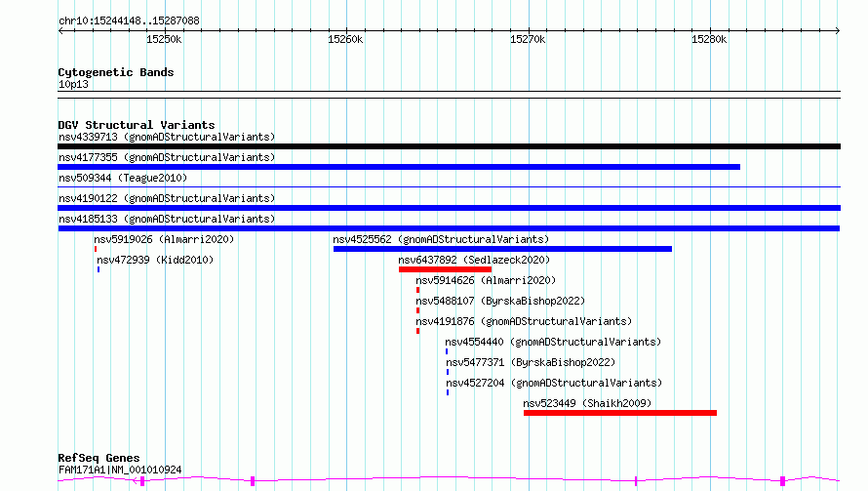Open nsv5914626 (Almarri2020) label
Image resolution: width=868 pixels, height=491 pixels.
(486, 280)
